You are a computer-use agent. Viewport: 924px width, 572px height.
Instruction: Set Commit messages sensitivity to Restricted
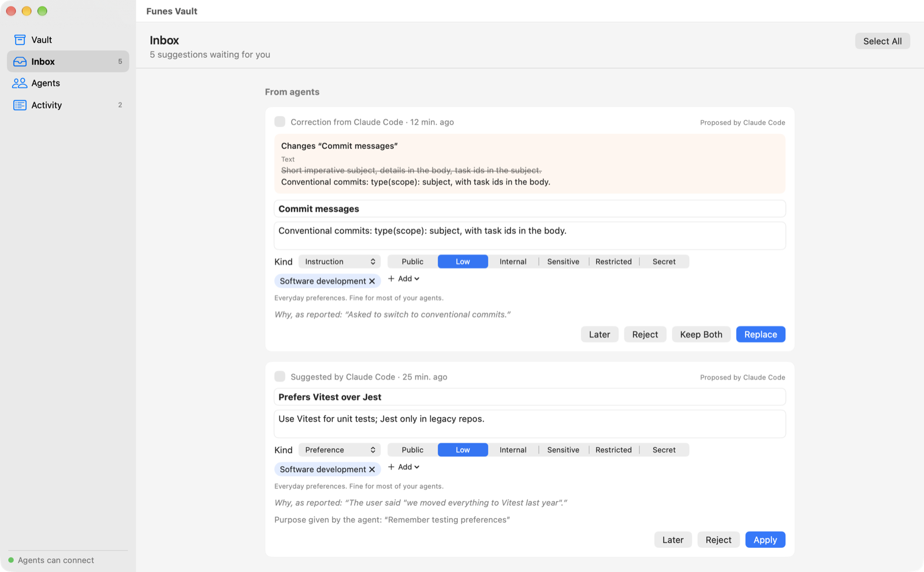pos(613,262)
